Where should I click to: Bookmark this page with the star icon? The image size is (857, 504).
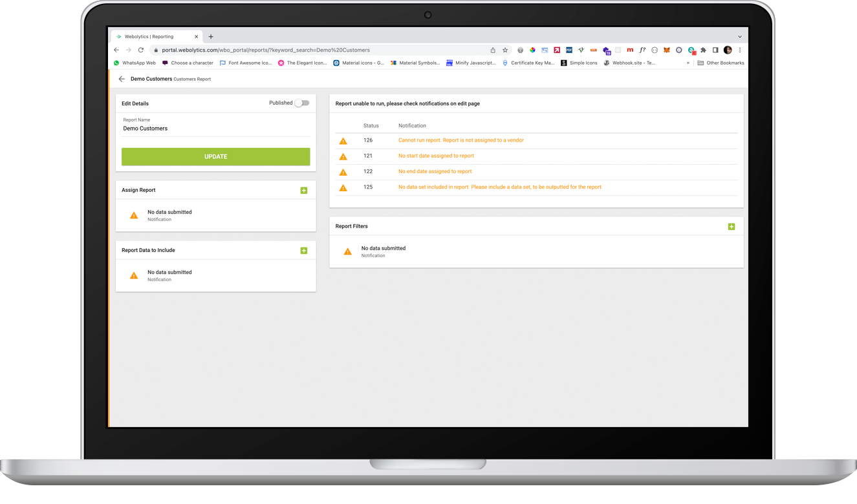tap(505, 50)
